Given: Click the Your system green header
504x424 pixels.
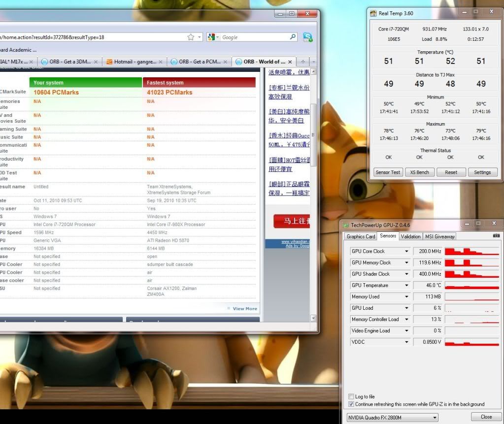Looking at the screenshot, I should (x=86, y=83).
